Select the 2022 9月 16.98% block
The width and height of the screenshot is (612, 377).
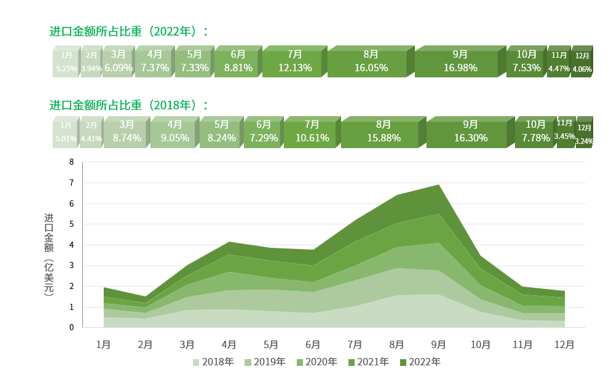[460, 61]
